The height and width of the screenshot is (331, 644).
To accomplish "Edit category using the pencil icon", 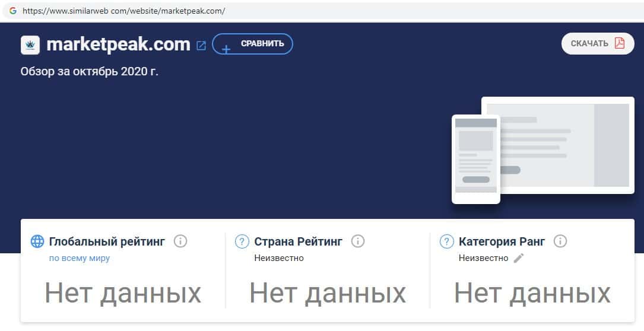I will coord(519,258).
